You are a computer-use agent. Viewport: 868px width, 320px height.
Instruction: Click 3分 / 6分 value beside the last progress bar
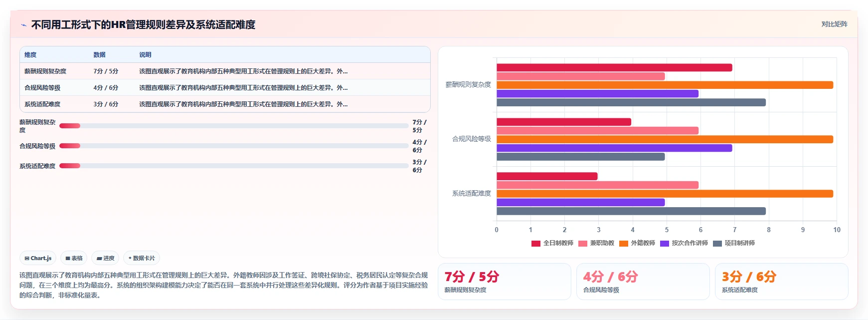(419, 166)
